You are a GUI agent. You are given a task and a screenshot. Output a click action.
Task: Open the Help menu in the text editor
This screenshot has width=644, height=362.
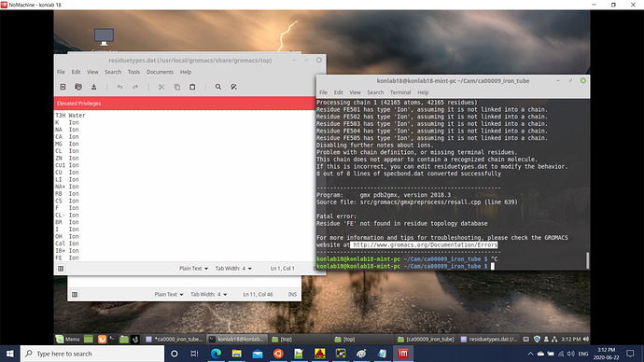186,72
